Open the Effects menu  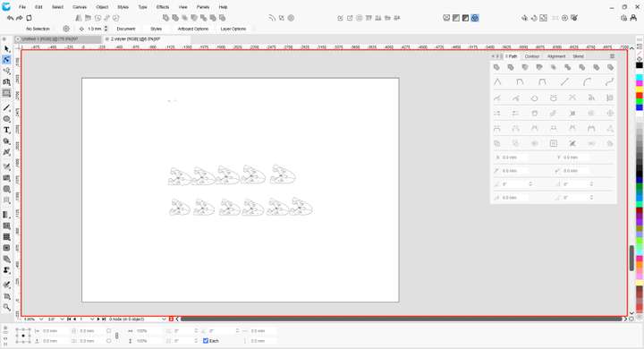(163, 7)
